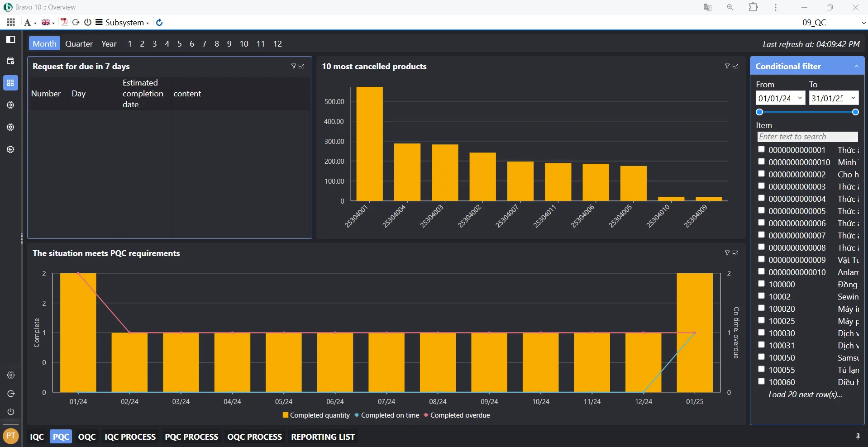Click the blue refresh icon in toolbar

(159, 22)
